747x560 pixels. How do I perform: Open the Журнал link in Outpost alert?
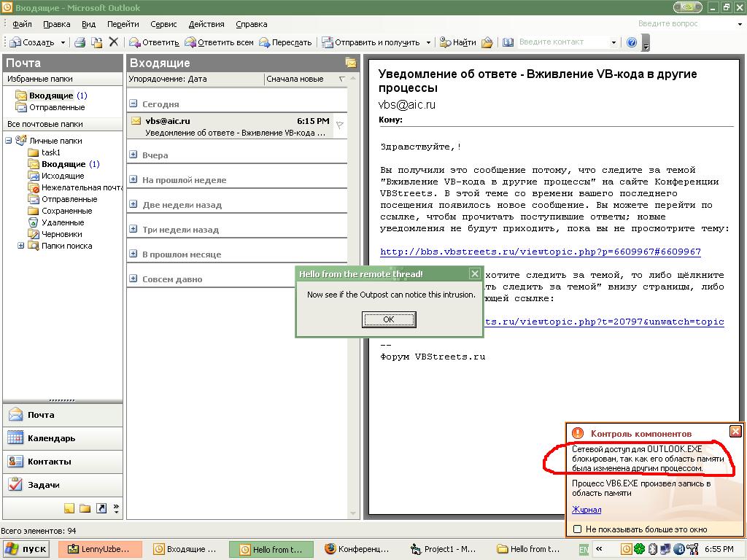[587, 510]
